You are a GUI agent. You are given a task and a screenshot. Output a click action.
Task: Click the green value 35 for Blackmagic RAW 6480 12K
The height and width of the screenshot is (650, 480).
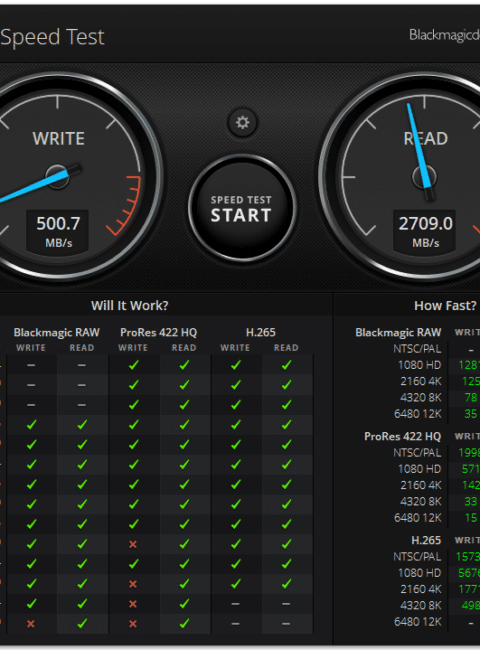click(x=470, y=414)
